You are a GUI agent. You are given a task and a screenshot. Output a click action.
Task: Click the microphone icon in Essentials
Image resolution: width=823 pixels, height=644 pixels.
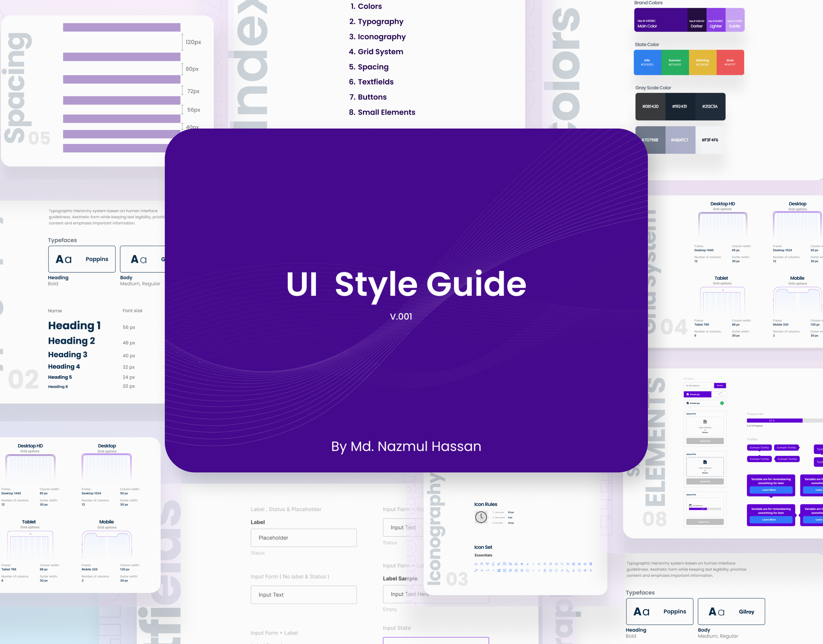[573, 571]
